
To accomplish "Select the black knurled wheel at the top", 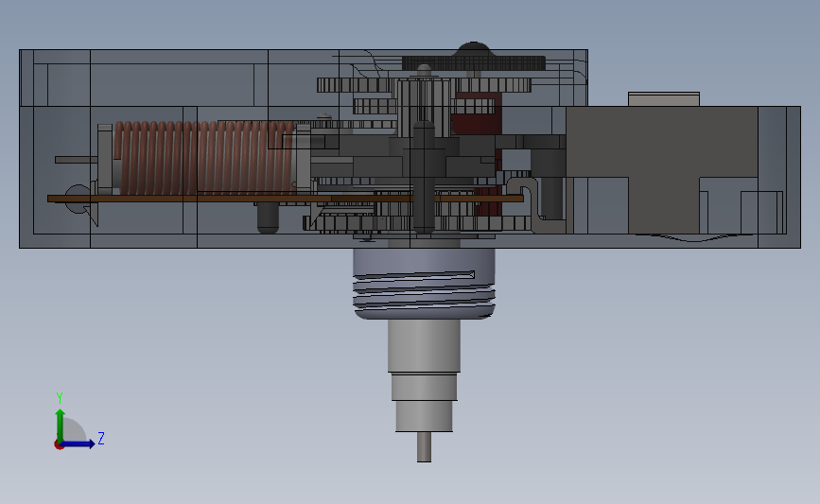I will (474, 63).
